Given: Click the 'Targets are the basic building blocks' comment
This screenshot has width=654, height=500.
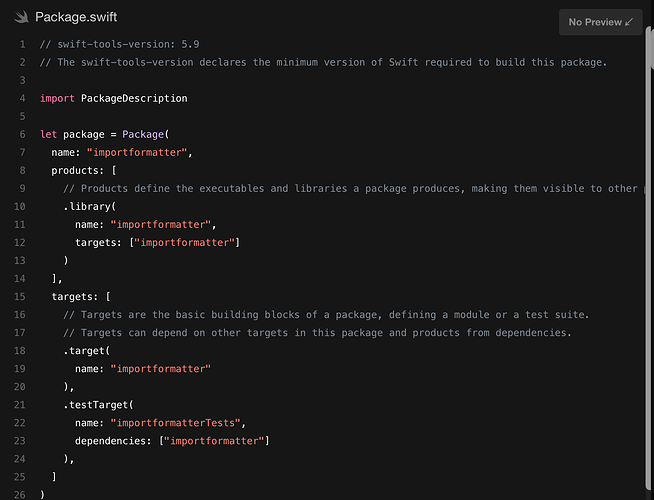Looking at the screenshot, I should tap(326, 314).
